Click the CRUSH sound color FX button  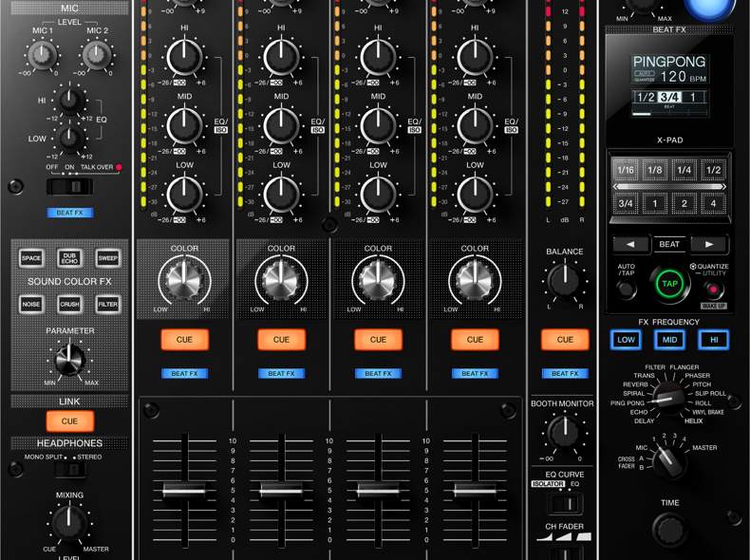pos(70,304)
